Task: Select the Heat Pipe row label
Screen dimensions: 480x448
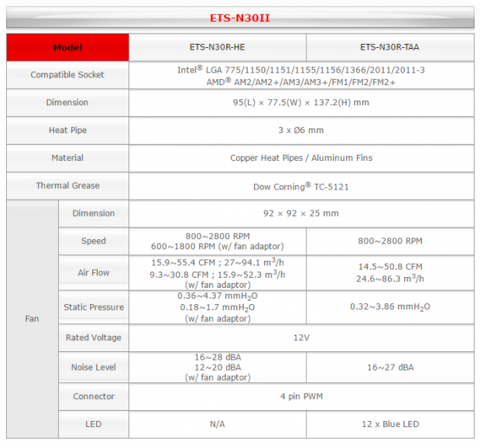Action: pyautogui.click(x=67, y=130)
